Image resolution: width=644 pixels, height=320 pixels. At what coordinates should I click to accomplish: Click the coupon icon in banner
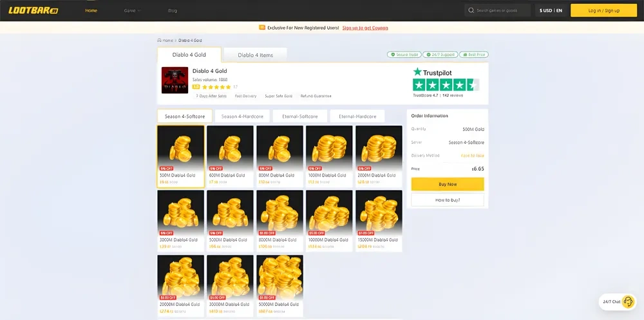point(262,28)
